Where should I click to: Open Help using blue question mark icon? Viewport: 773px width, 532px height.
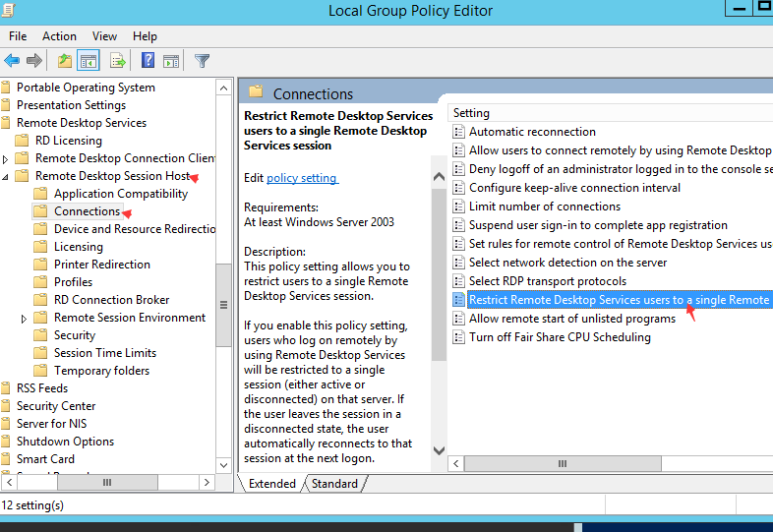coord(148,61)
